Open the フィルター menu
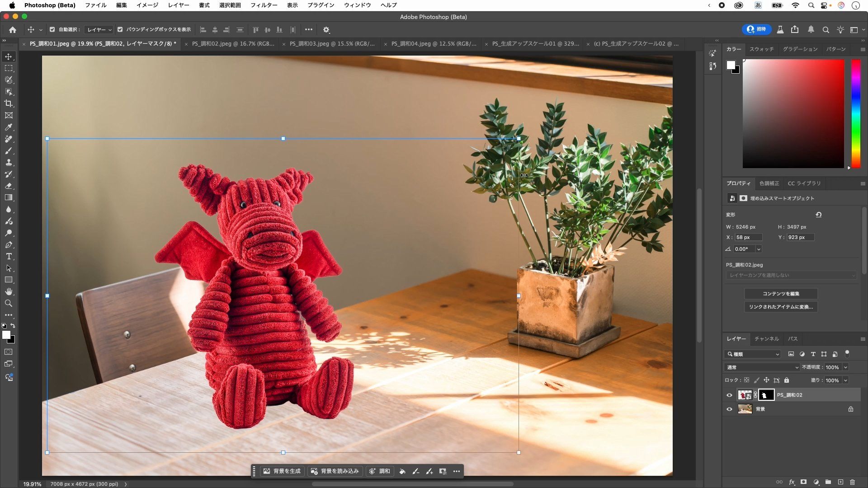Viewport: 868px width, 488px height. 264,5
